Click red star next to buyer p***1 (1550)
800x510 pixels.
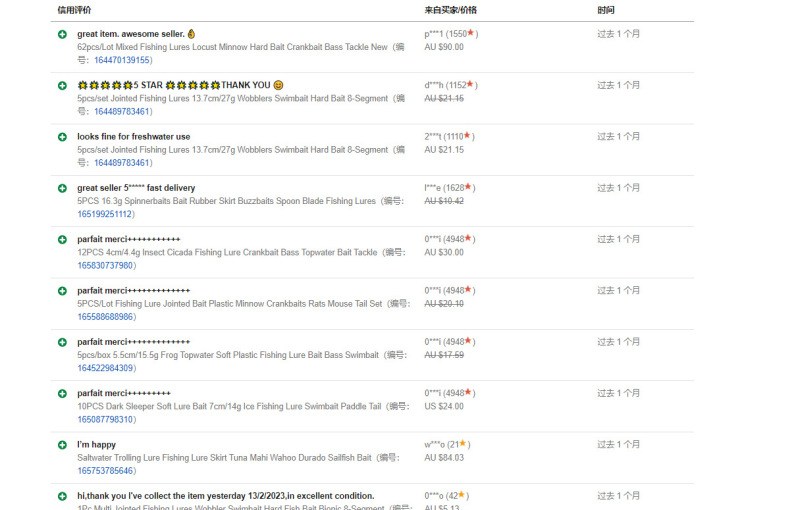(471, 33)
